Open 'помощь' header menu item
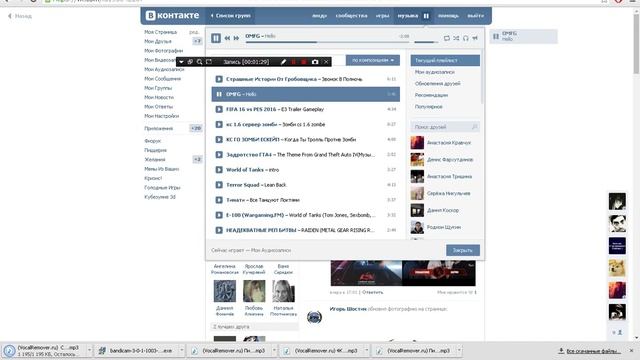 [448, 16]
